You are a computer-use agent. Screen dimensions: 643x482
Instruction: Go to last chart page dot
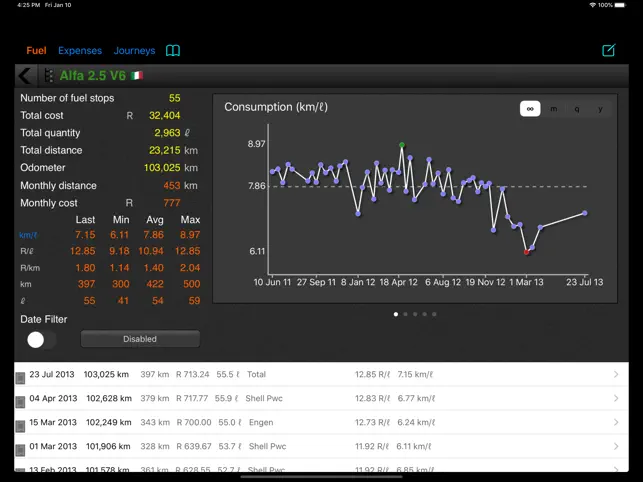point(434,314)
